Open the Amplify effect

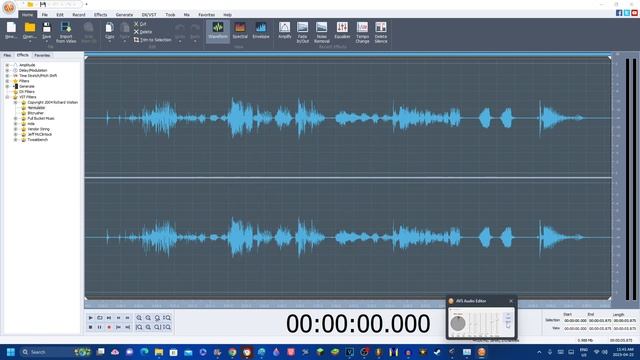coord(284,31)
